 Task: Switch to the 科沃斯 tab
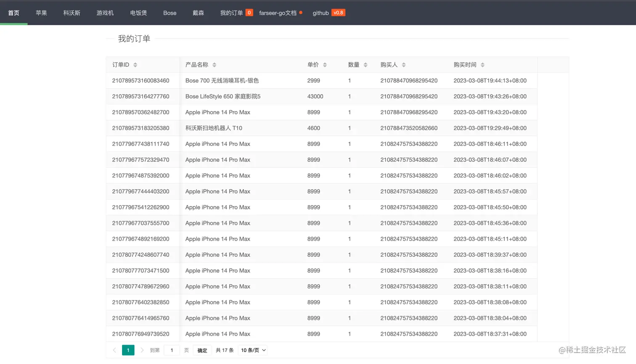tap(72, 13)
